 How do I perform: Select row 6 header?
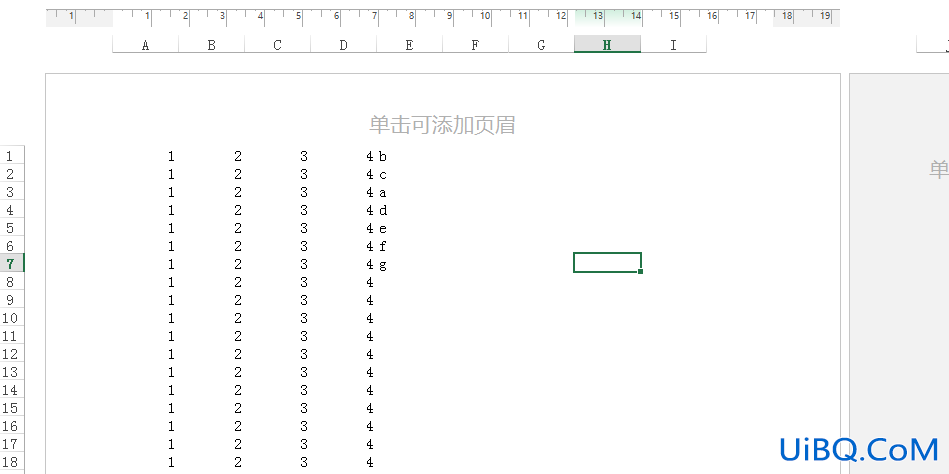[12, 246]
